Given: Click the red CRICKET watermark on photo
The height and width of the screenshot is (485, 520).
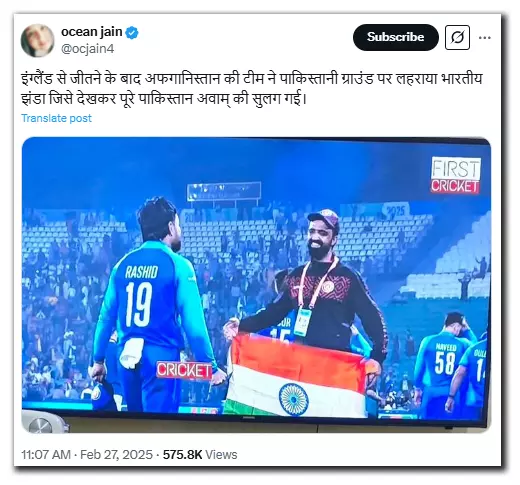Looking at the screenshot, I should [x=184, y=370].
